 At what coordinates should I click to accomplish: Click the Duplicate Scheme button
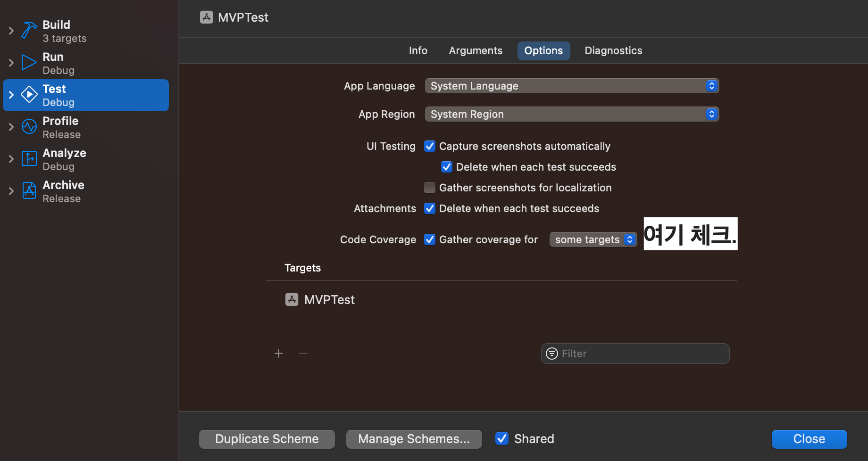(267, 438)
